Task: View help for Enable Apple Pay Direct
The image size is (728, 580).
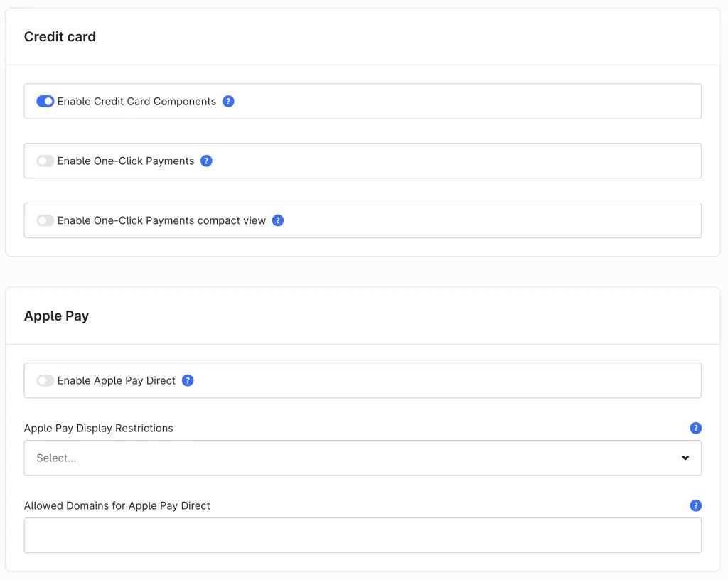Action: coord(188,380)
